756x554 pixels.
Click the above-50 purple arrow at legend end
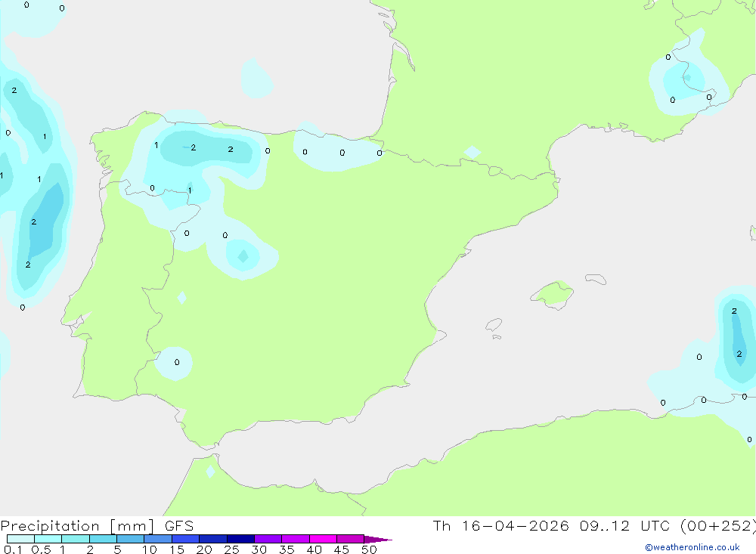pyautogui.click(x=378, y=539)
